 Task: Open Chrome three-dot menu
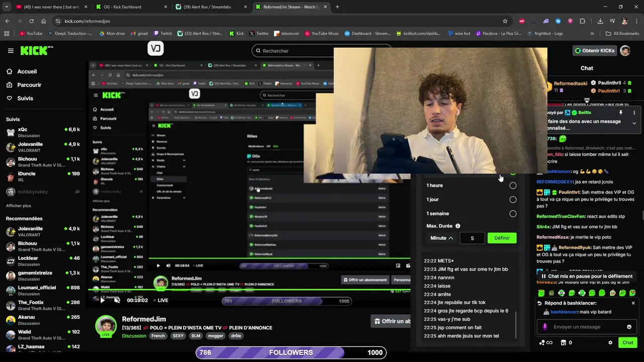637,21
